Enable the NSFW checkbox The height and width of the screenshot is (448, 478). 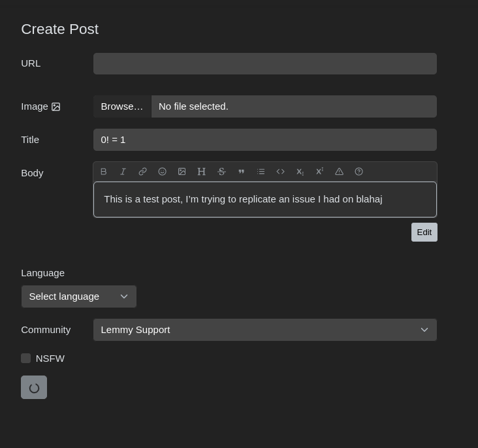point(26,359)
